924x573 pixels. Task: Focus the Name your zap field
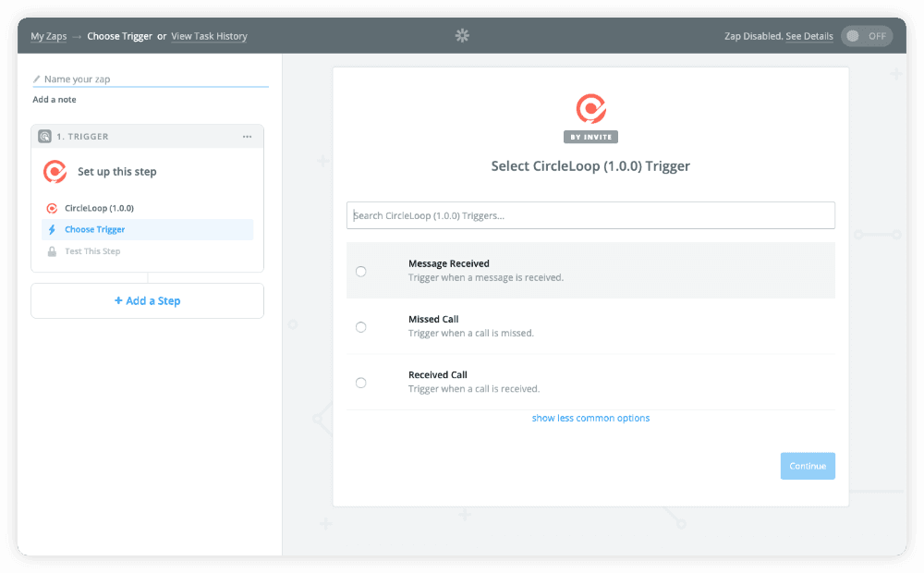[x=151, y=79]
